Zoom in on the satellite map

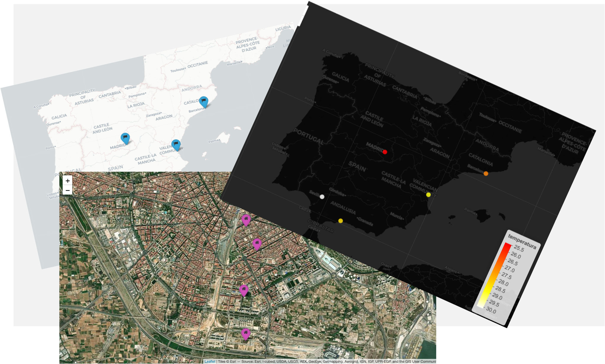(68, 181)
